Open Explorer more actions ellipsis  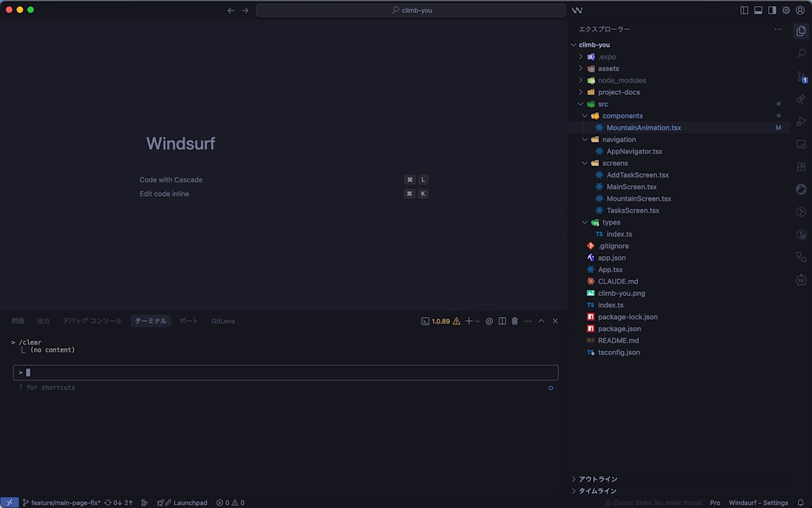(778, 29)
